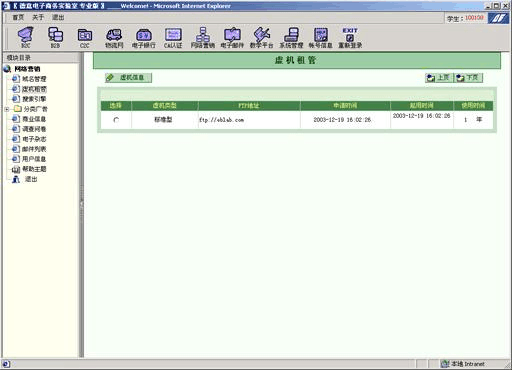Click the 帮助主题 help book icon

[16, 169]
